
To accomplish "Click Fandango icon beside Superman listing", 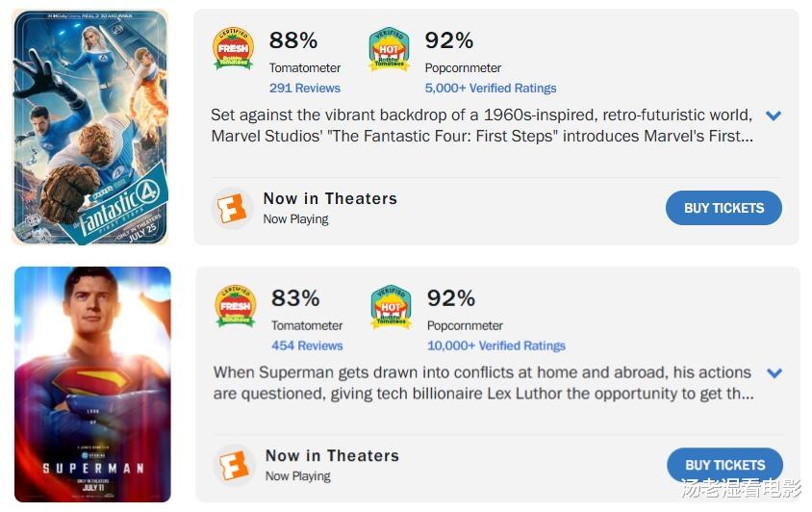I will click(234, 465).
